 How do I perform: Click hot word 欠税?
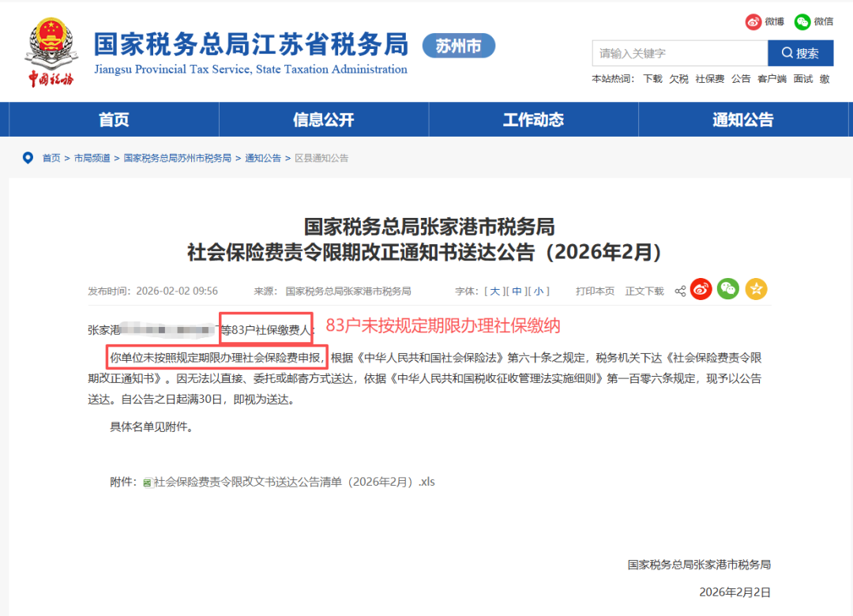click(679, 79)
